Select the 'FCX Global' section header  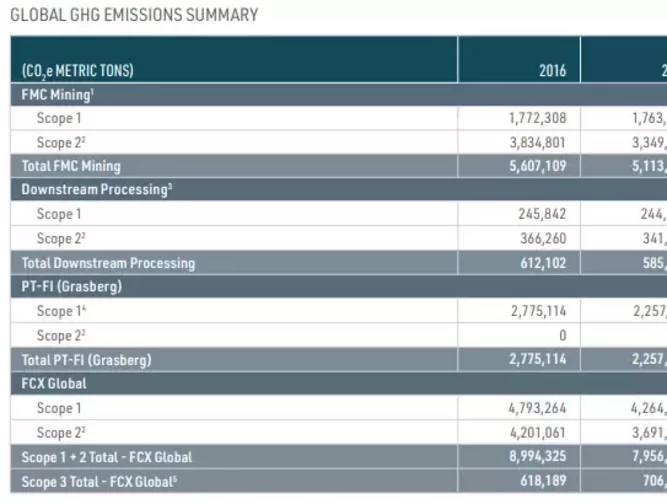click(x=54, y=384)
